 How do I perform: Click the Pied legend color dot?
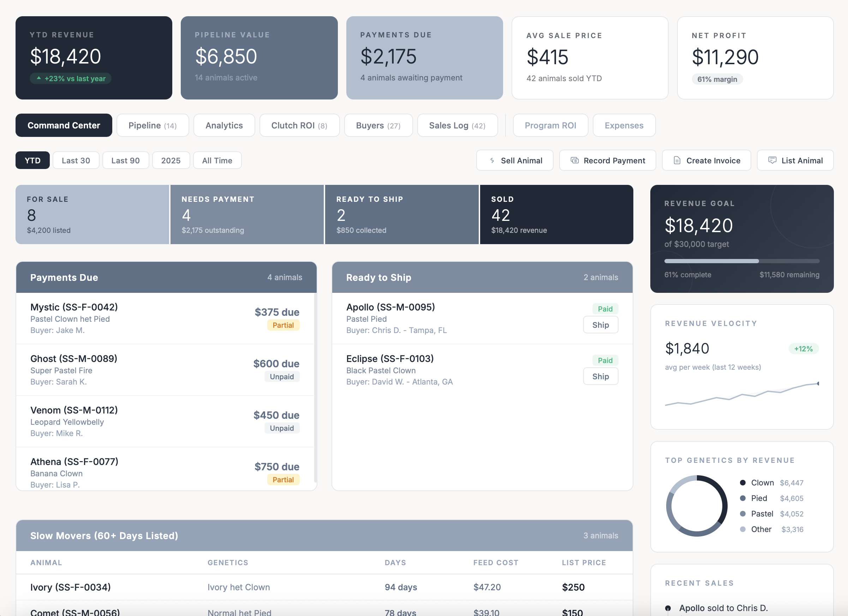[742, 498]
